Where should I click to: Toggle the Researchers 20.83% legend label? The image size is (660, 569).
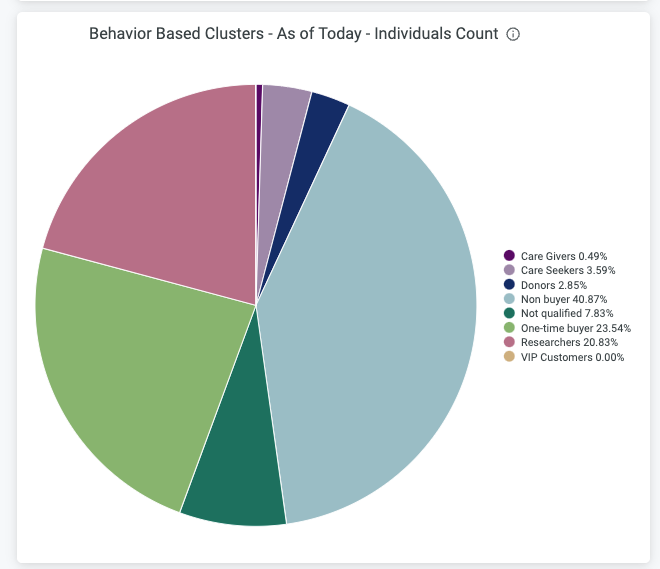coord(569,342)
